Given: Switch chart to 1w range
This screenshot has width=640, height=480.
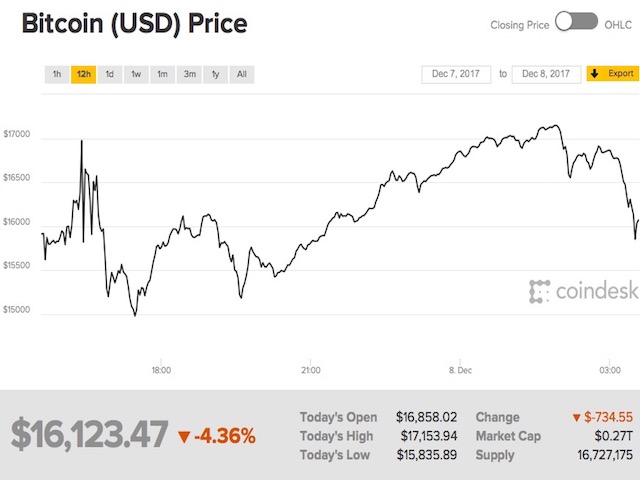Looking at the screenshot, I should pos(136,74).
